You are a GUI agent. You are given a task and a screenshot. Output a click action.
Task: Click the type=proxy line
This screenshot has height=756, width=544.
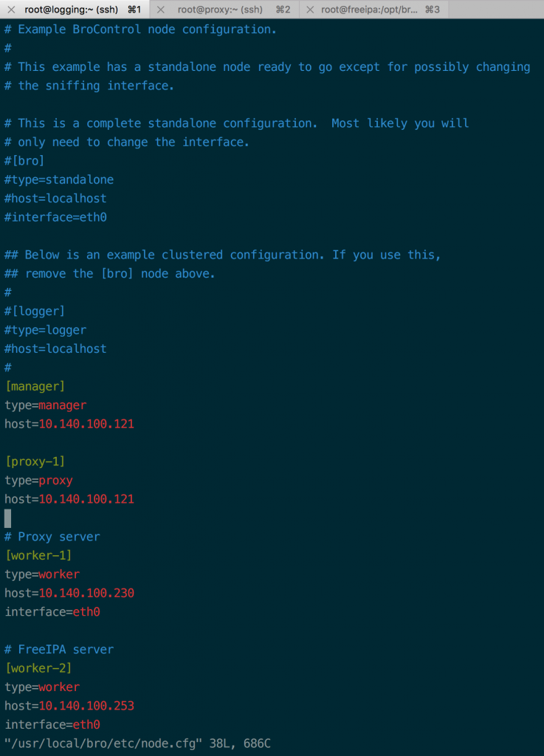coord(38,480)
